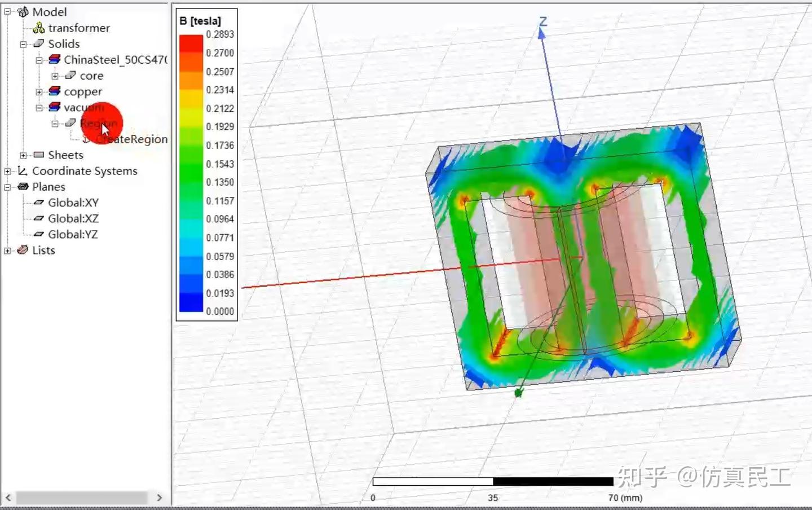The height and width of the screenshot is (510, 812).
Task: Click the right arrow of the horizontal scrollbar
Action: pyautogui.click(x=160, y=498)
